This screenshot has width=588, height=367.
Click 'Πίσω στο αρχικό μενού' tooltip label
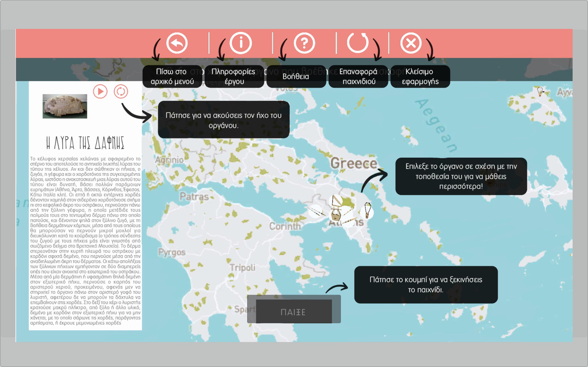pyautogui.click(x=172, y=76)
